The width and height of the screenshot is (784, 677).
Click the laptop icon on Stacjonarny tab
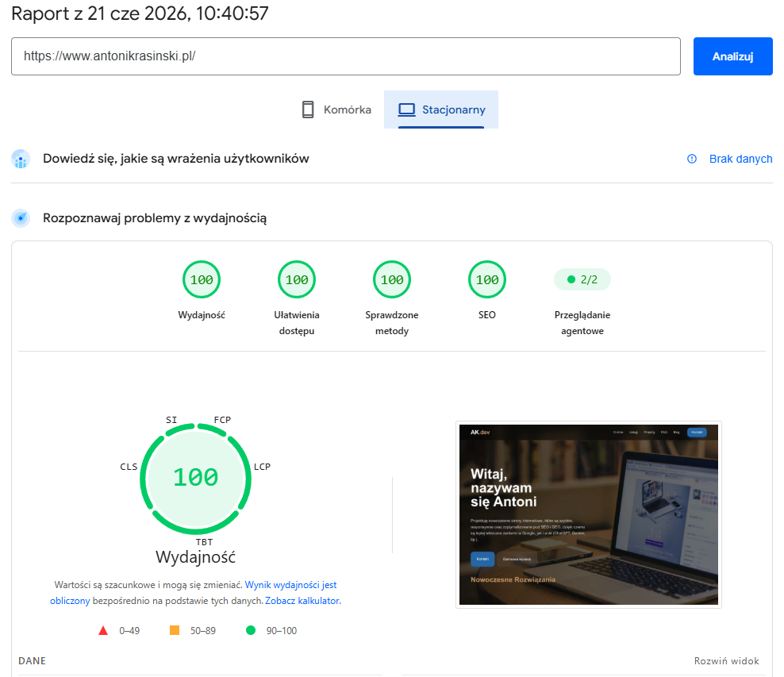click(x=406, y=110)
